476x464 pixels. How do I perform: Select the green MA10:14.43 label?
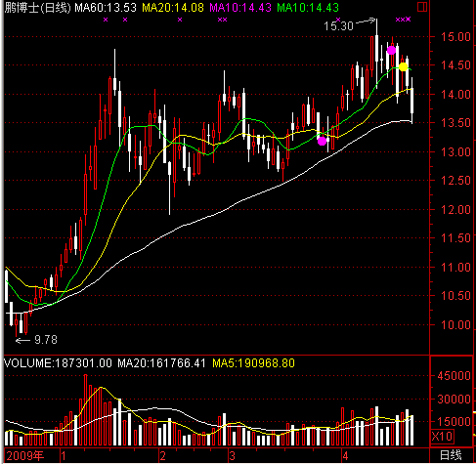tap(308, 8)
